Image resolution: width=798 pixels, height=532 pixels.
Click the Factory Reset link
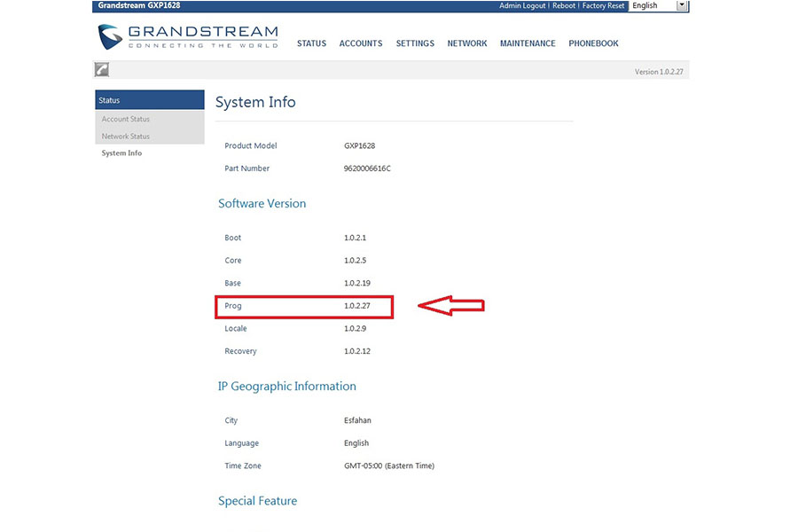[603, 5]
